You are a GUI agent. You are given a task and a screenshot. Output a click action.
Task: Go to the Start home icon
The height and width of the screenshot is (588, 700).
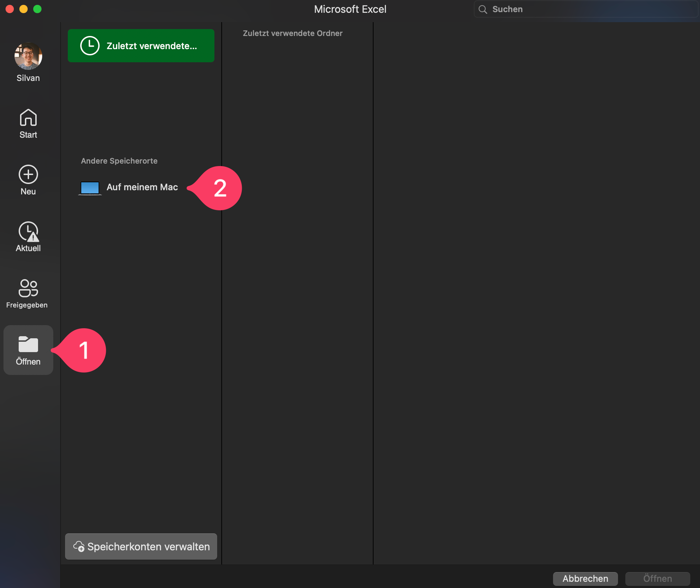pyautogui.click(x=28, y=118)
